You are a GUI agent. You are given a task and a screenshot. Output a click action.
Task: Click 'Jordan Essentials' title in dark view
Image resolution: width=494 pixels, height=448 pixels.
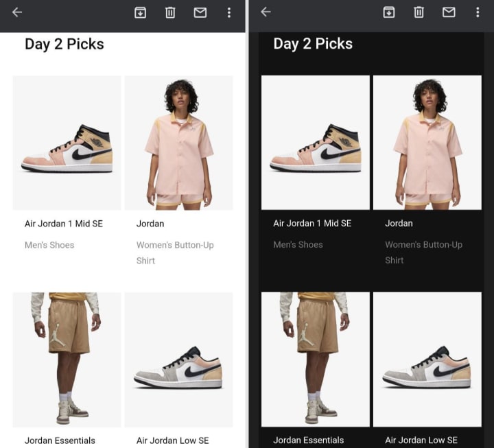(309, 440)
